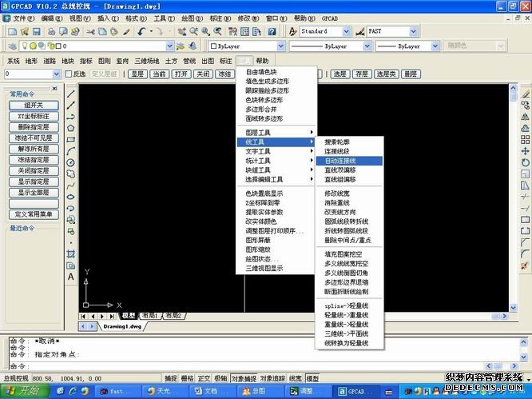This screenshot has height=399, width=532.
Task: Click the Save floppy disk icon
Action: [36, 31]
